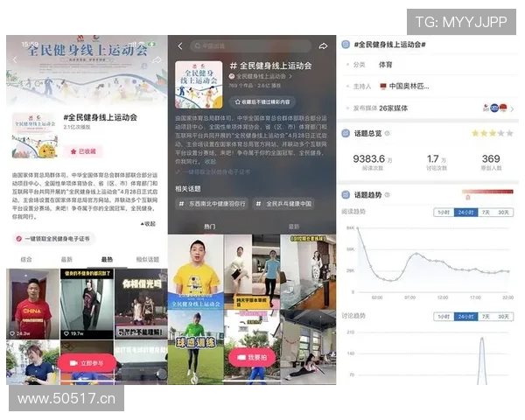Open 东西南北中健康羽你行 related topic

pos(212,204)
